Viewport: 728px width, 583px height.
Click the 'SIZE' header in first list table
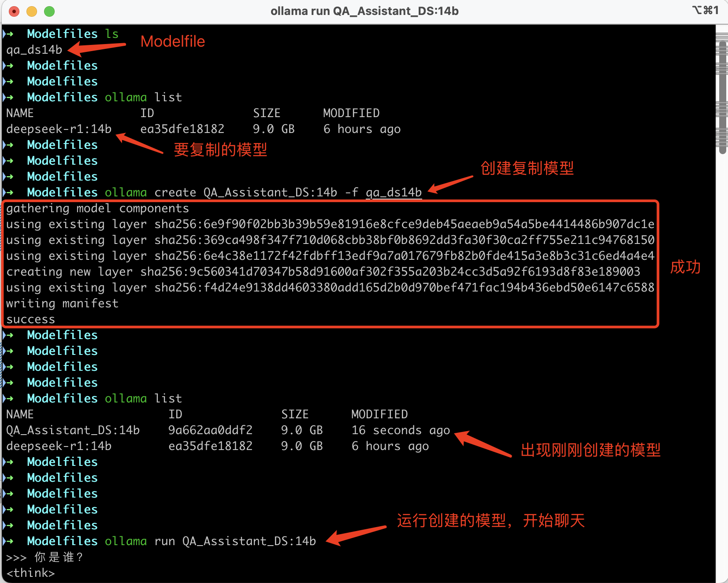pyautogui.click(x=267, y=113)
